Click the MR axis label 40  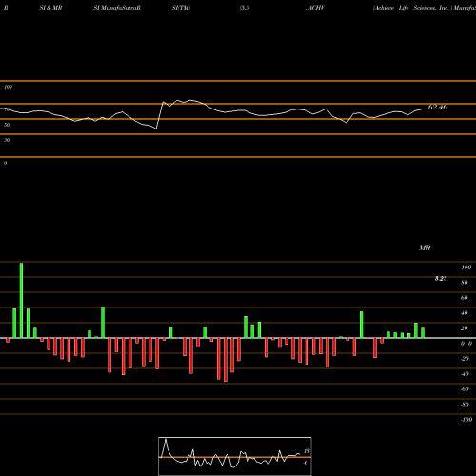(x=465, y=313)
